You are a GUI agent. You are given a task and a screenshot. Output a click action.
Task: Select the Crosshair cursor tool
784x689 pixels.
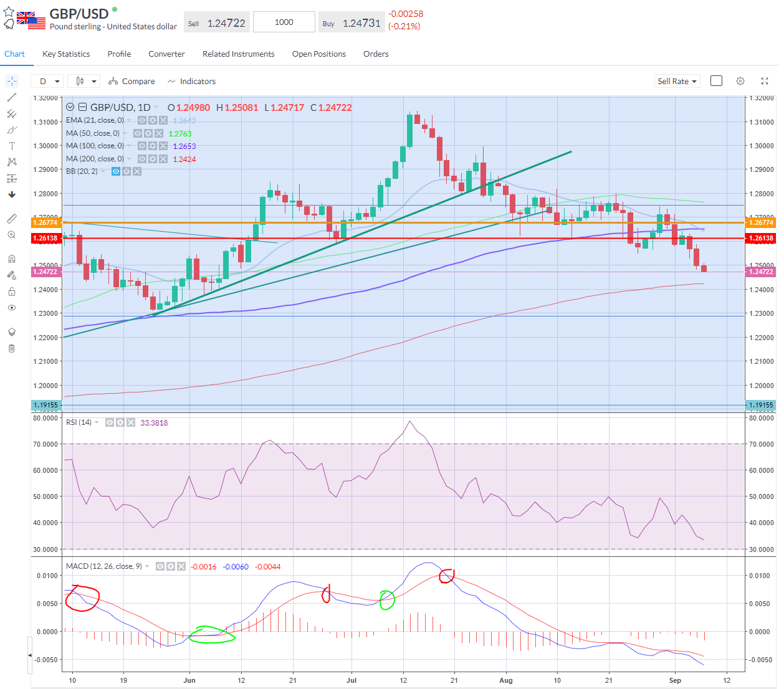click(x=12, y=81)
